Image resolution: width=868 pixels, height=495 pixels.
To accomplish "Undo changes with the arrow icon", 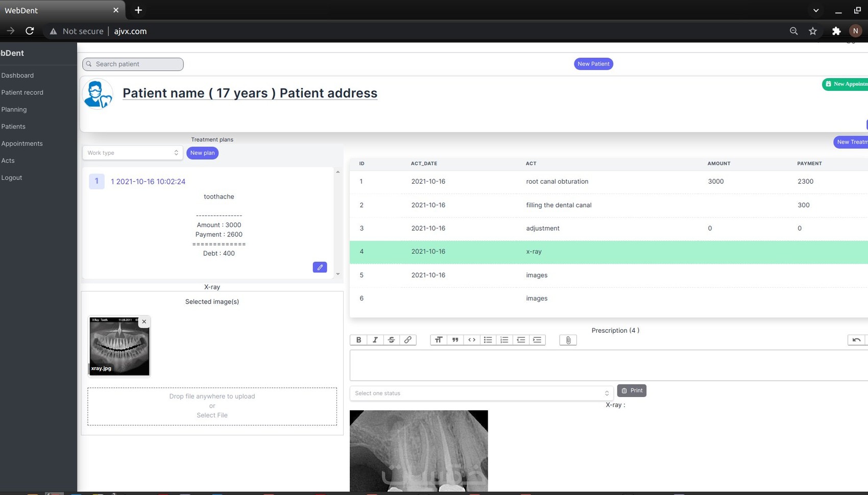I will (856, 339).
